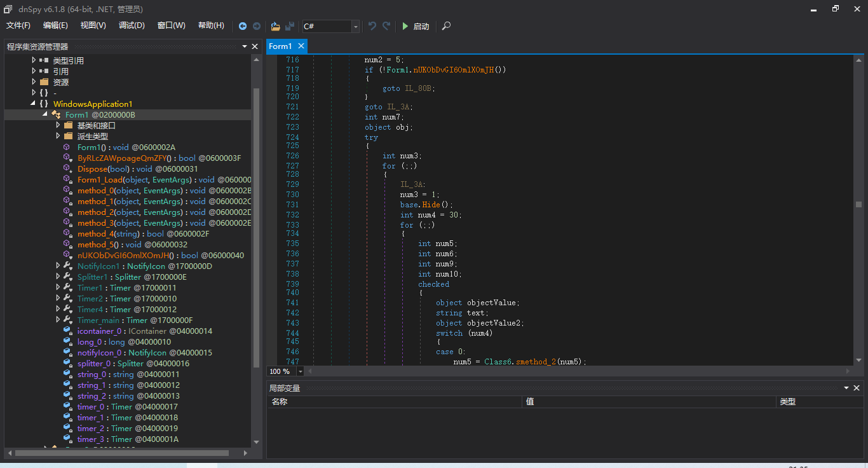Expand the NotifyIcon1 property node
Viewport: 868px width, 468px height.
58,266
